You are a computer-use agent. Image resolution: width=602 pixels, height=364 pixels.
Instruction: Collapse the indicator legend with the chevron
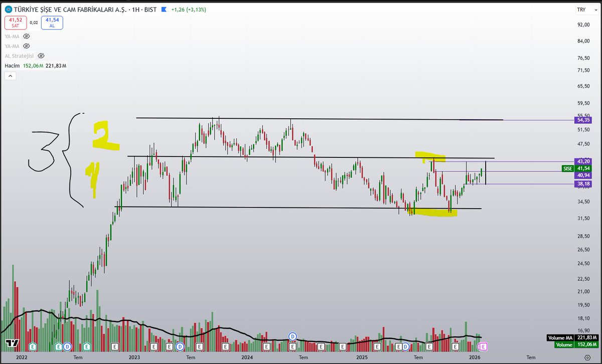click(11, 76)
